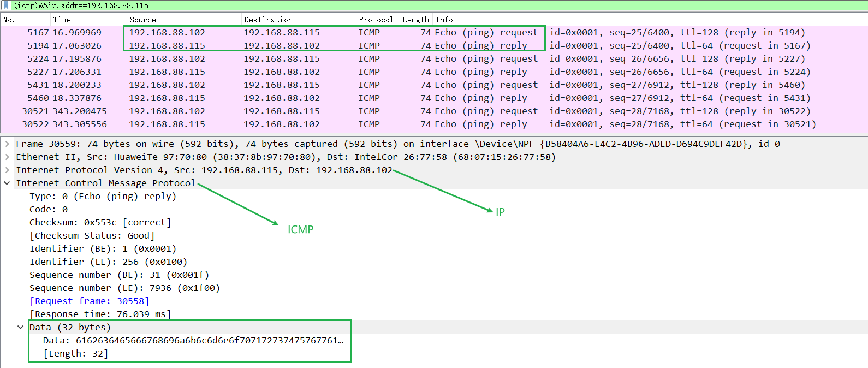Expand the Frame 30559 tree row

[7, 144]
